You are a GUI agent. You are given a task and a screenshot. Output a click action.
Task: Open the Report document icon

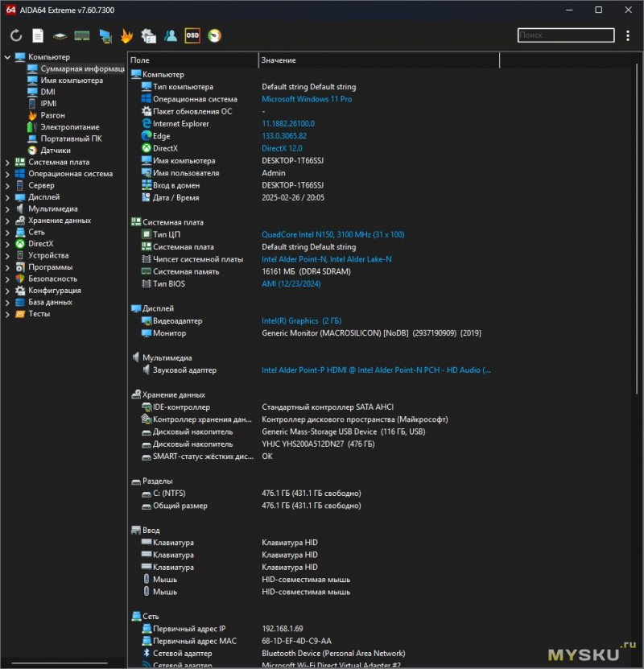point(38,35)
